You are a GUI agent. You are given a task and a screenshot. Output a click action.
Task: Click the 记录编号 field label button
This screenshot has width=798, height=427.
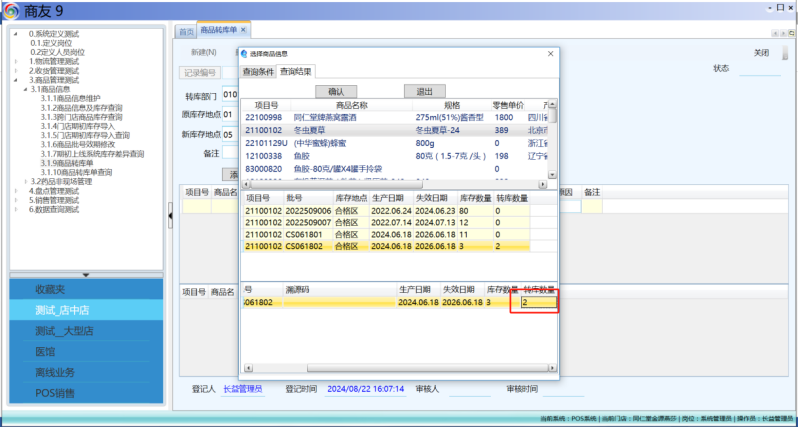tap(200, 73)
